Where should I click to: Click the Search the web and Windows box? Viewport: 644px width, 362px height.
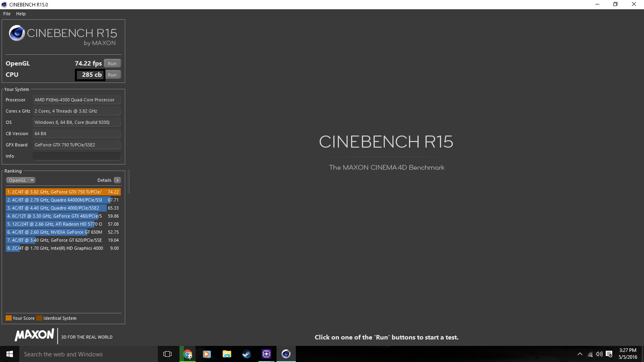tap(89, 354)
